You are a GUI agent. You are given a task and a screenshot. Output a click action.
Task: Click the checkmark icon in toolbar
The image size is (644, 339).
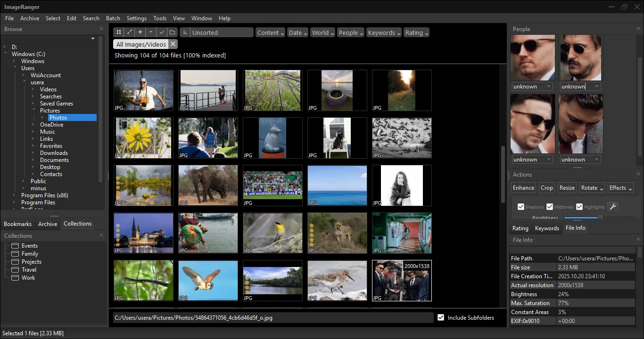point(162,32)
